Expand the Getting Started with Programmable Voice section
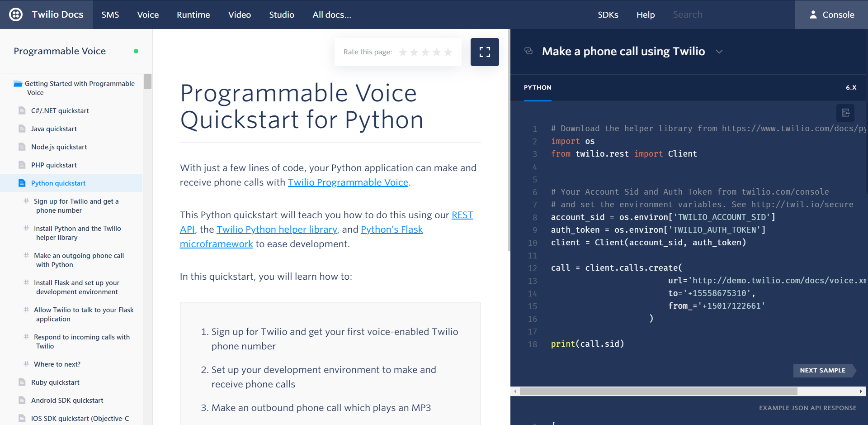Viewport: 868px width, 425px height. click(x=80, y=88)
